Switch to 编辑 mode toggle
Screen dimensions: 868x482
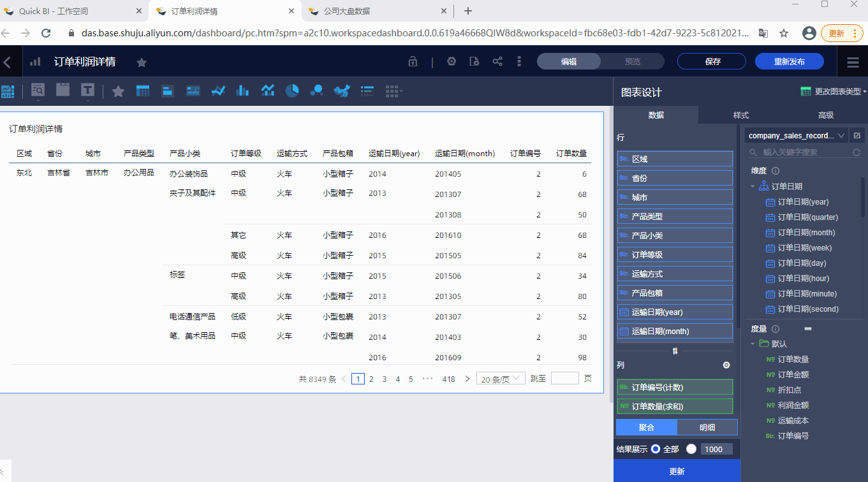click(569, 61)
